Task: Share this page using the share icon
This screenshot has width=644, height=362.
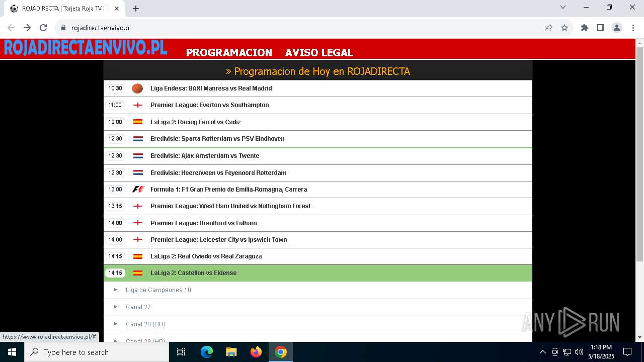Action: click(x=548, y=28)
